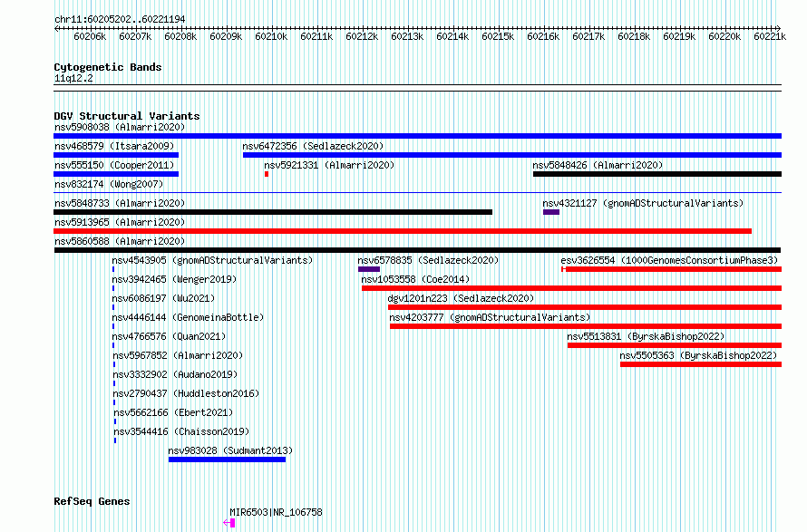Open the nsv5662166 (Ebert2021) label
807x532 pixels.
point(173,412)
